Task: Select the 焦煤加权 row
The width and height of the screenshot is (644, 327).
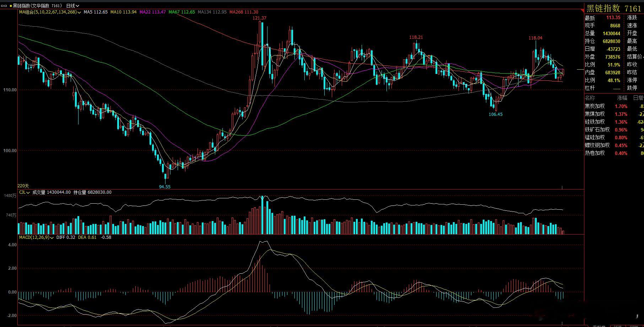Action: [x=614, y=114]
